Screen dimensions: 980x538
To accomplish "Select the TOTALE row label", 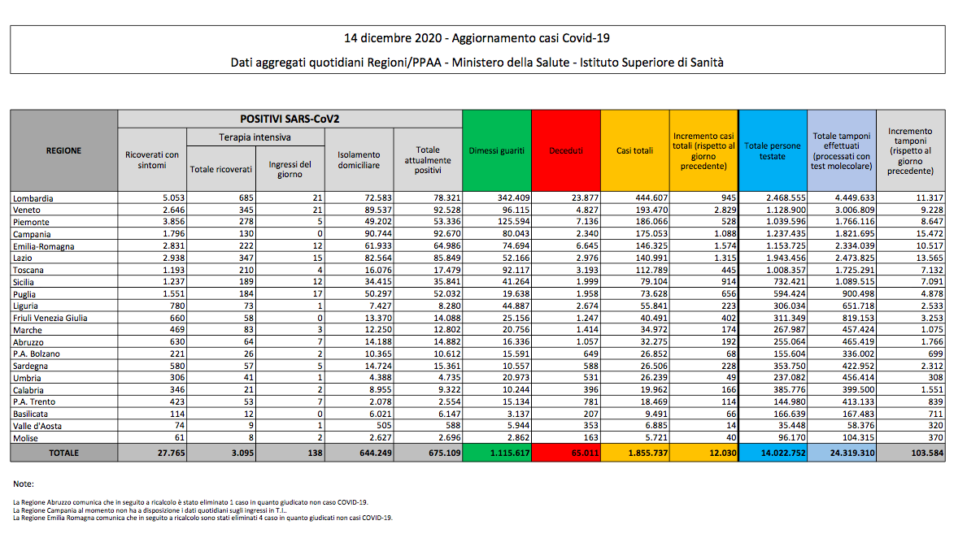I will click(63, 453).
